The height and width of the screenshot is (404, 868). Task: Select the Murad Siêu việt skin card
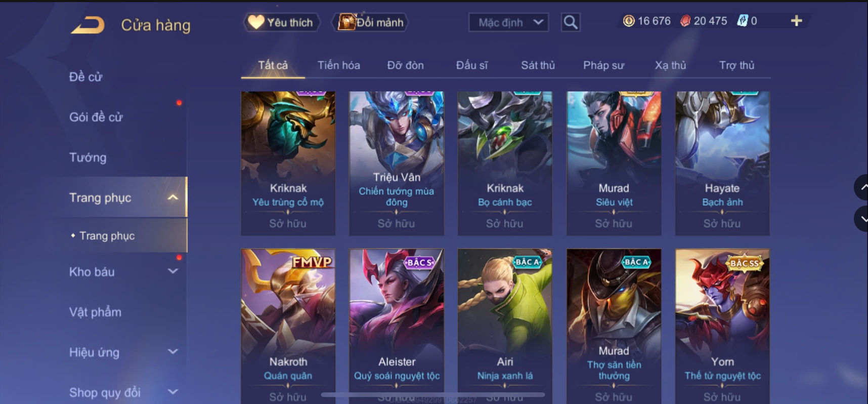coord(614,163)
